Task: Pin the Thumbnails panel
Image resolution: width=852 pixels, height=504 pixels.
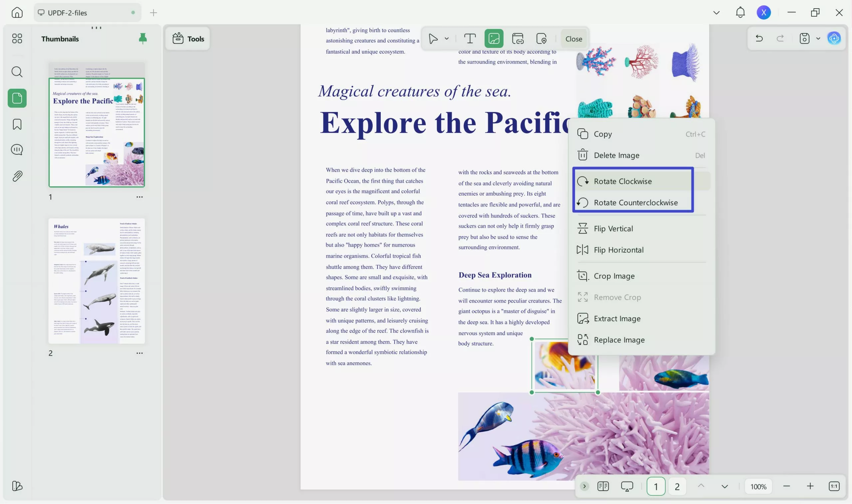Action: pyautogui.click(x=142, y=38)
